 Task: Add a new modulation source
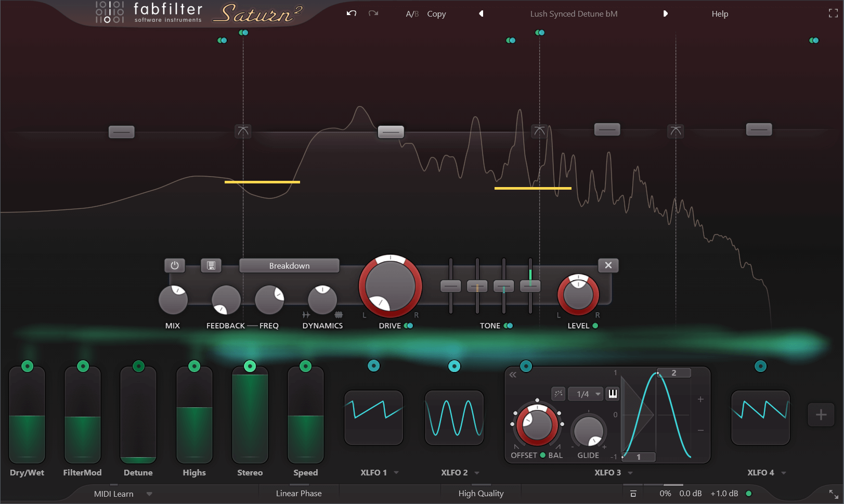(821, 415)
